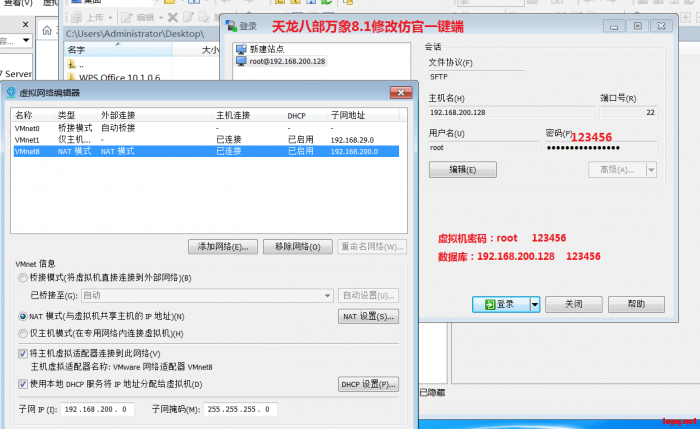The height and width of the screenshot is (429, 700).
Task: Expand the arrow next to 高级(A) button
Action: click(x=651, y=170)
